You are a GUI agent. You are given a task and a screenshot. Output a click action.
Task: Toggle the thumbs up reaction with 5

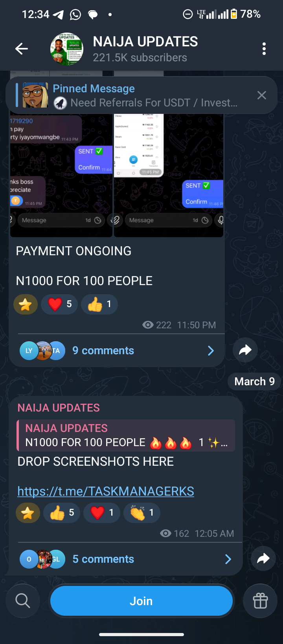(62, 512)
